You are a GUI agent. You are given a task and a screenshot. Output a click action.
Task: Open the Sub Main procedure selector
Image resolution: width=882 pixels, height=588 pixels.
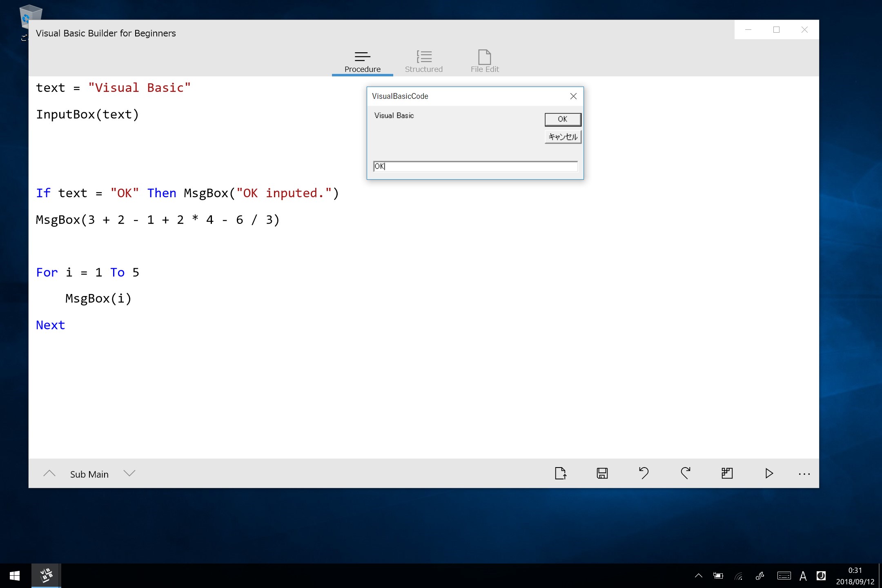(89, 474)
